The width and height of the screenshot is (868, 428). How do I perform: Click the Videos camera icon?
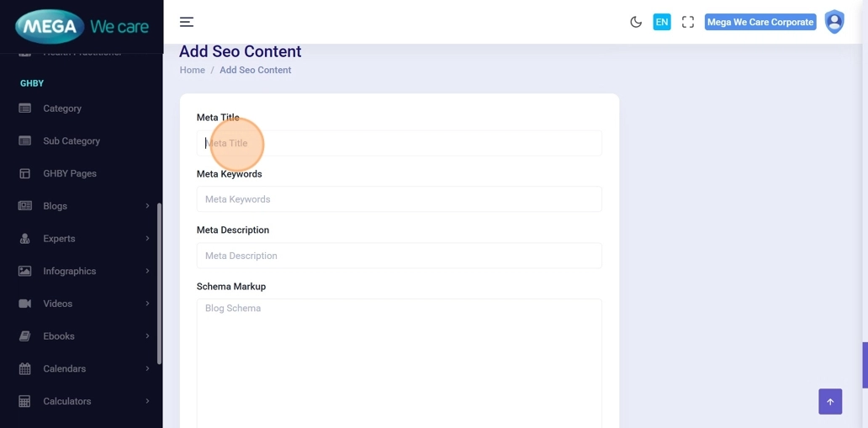click(x=25, y=304)
